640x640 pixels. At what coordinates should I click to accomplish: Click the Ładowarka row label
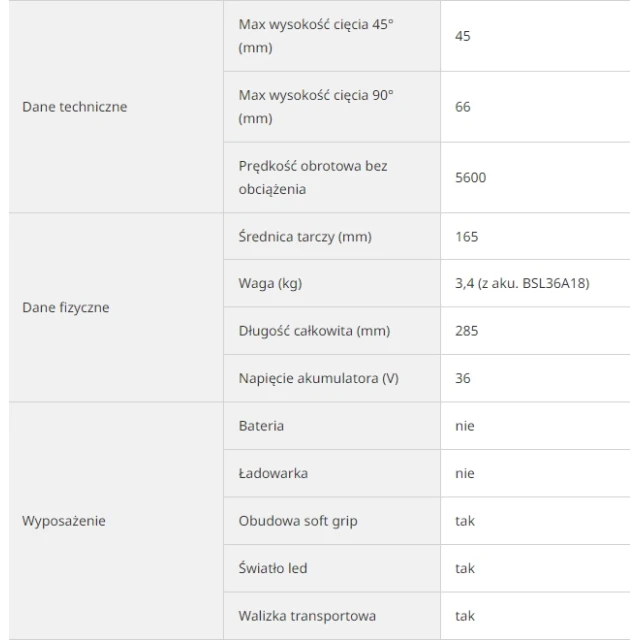273,473
